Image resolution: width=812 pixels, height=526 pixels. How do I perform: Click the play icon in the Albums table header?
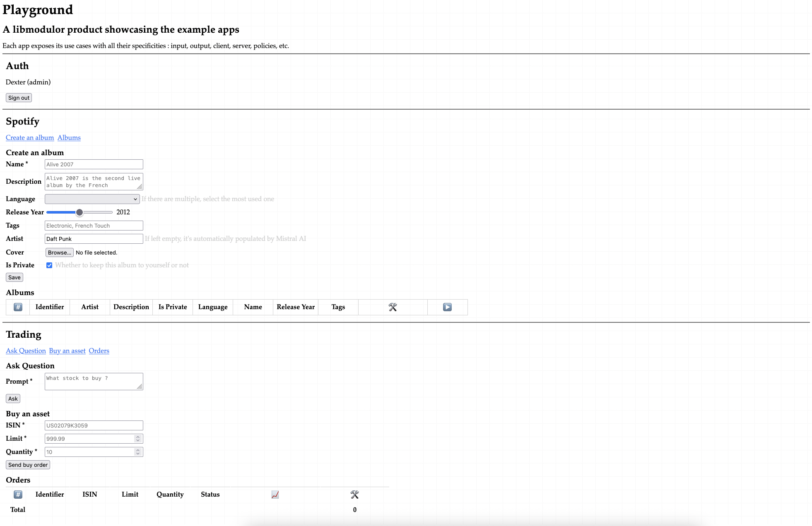pos(448,307)
